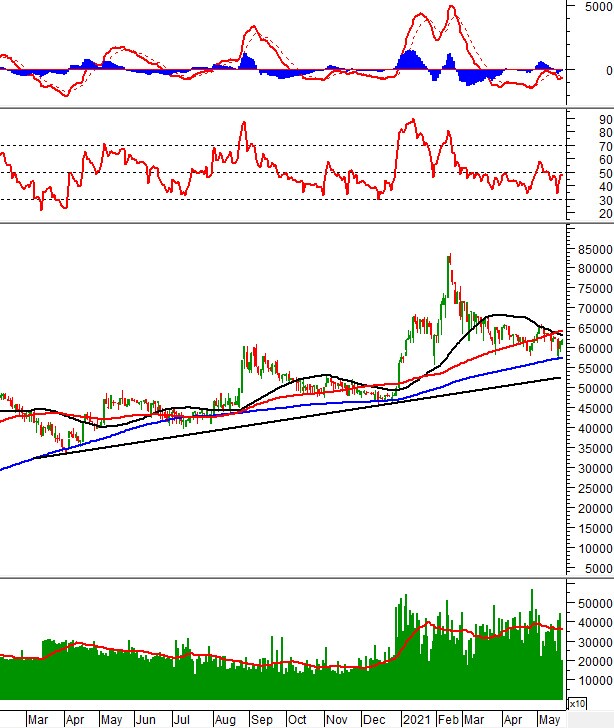Viewport: 614px width, 728px height.
Task: Click the 20 level on RSI axis
Action: [x=606, y=214]
